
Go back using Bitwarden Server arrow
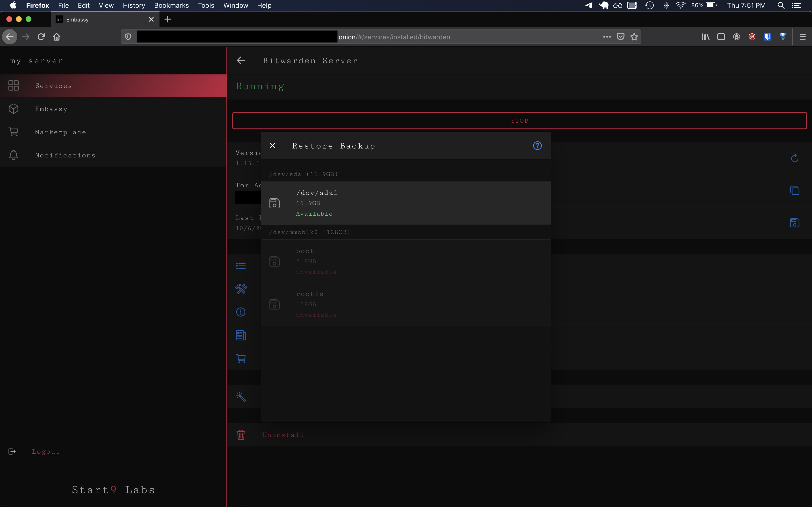click(241, 61)
